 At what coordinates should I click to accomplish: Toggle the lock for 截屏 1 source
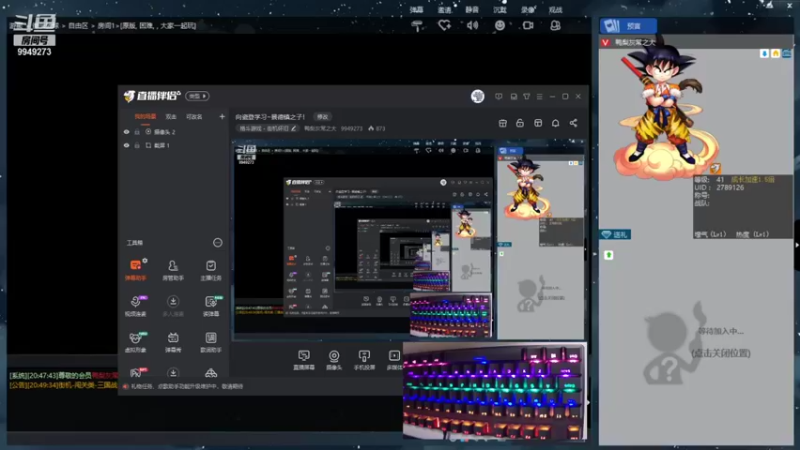[x=137, y=145]
